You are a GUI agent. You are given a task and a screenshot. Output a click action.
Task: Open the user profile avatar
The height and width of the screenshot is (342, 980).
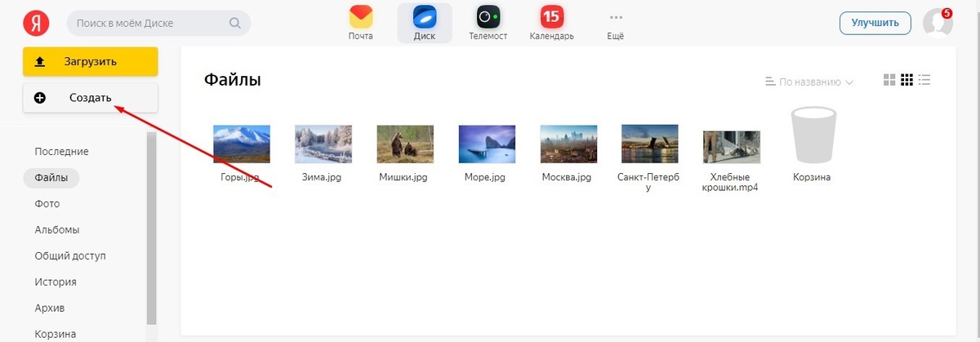pyautogui.click(x=938, y=23)
